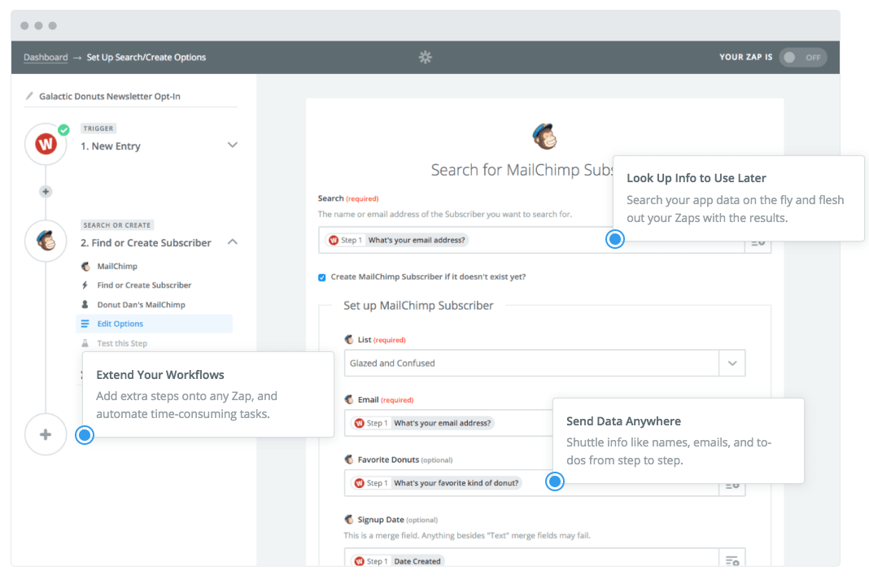Click the Zapier gear logo in header
Screen dimensions: 869x588
coord(425,57)
